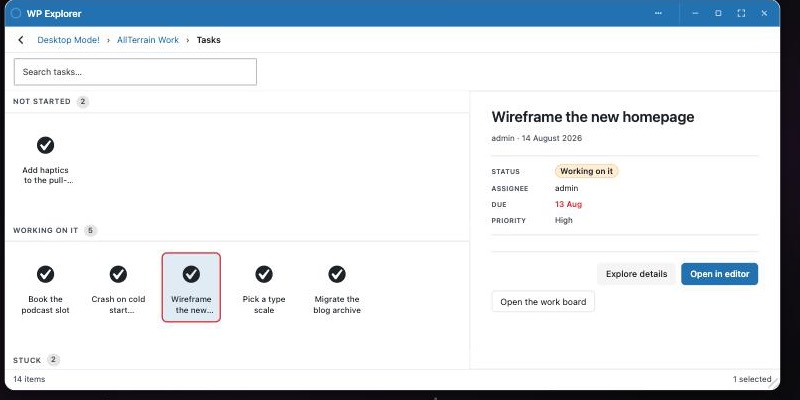The image size is (800, 400).
Task: Click 'Open the work board' button
Action: (x=543, y=302)
